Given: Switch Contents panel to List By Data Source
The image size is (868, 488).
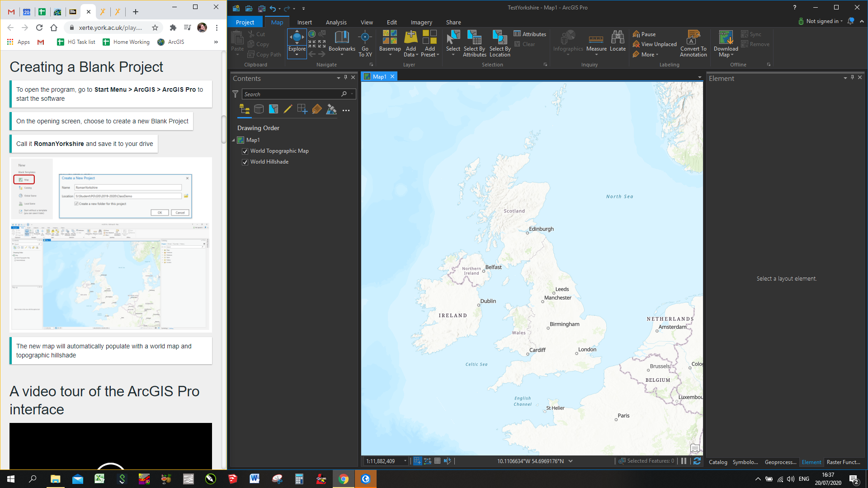Looking at the screenshot, I should pyautogui.click(x=259, y=109).
